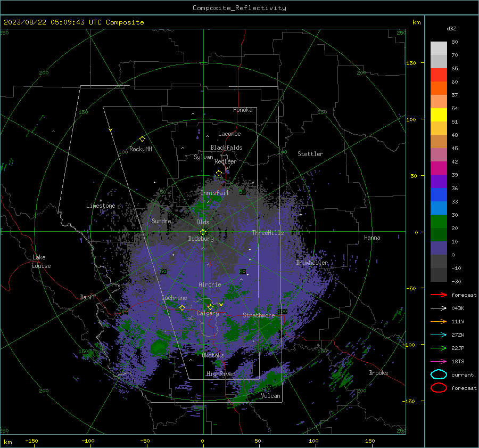Click the Sundre city label
Viewport: 479px width, 448px height.
(161, 221)
